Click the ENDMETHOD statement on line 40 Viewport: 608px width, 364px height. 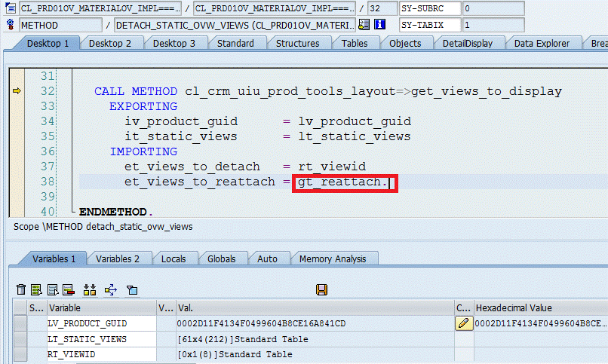tap(113, 212)
